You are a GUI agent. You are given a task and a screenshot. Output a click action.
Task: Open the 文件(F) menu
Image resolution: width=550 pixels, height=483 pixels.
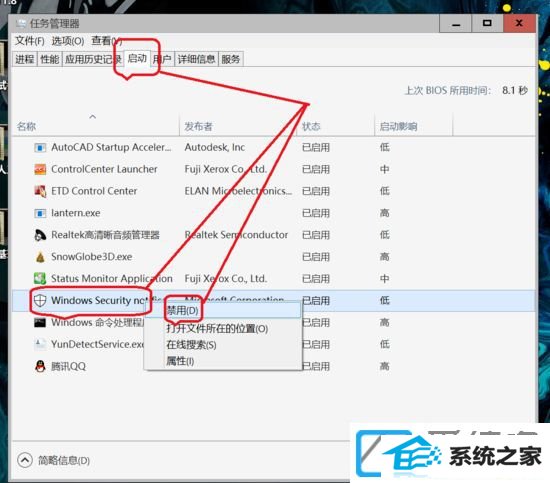(29, 41)
